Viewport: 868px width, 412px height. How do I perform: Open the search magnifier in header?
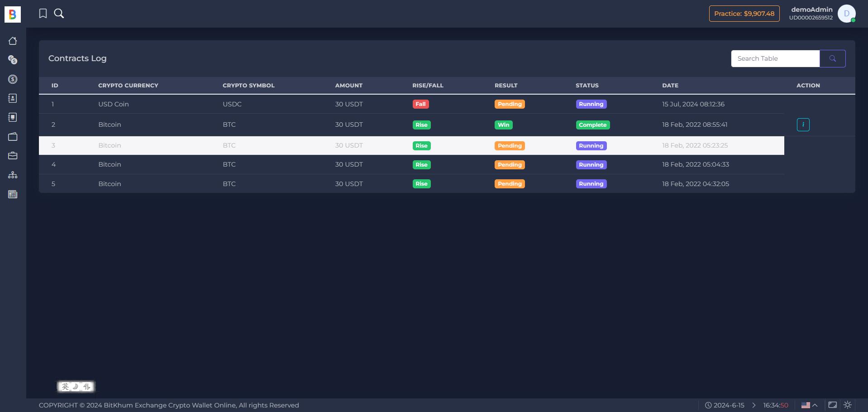59,14
